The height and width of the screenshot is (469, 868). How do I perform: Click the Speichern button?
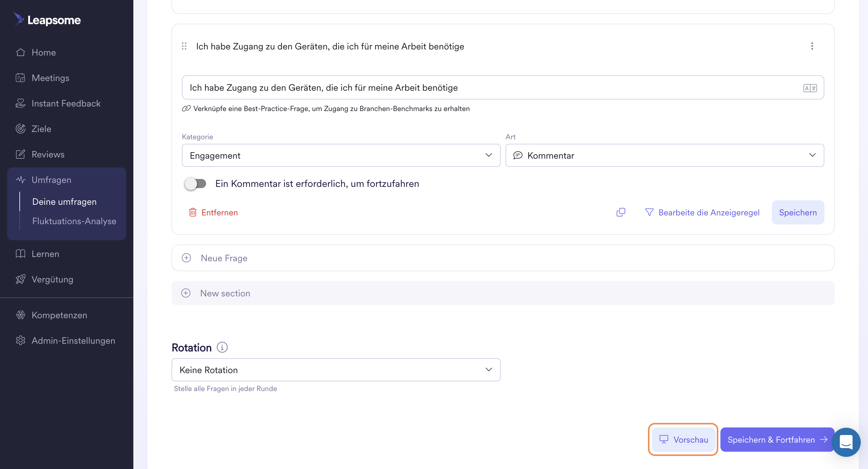click(x=798, y=212)
